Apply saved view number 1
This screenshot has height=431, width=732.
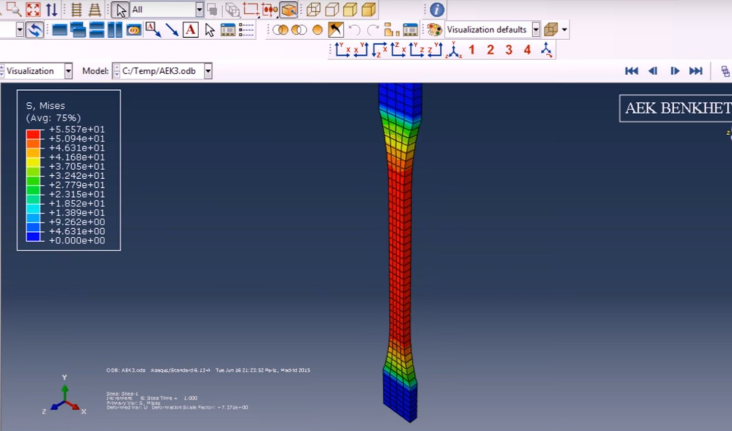472,50
